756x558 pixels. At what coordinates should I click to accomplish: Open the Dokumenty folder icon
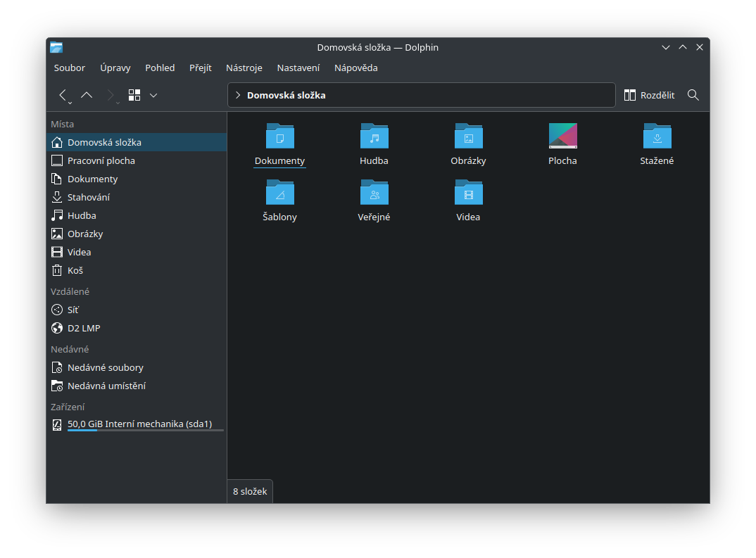(x=279, y=137)
